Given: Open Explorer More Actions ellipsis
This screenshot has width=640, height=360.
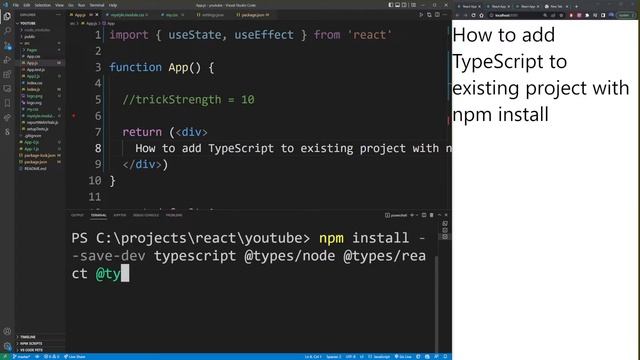Looking at the screenshot, I should pos(58,15).
